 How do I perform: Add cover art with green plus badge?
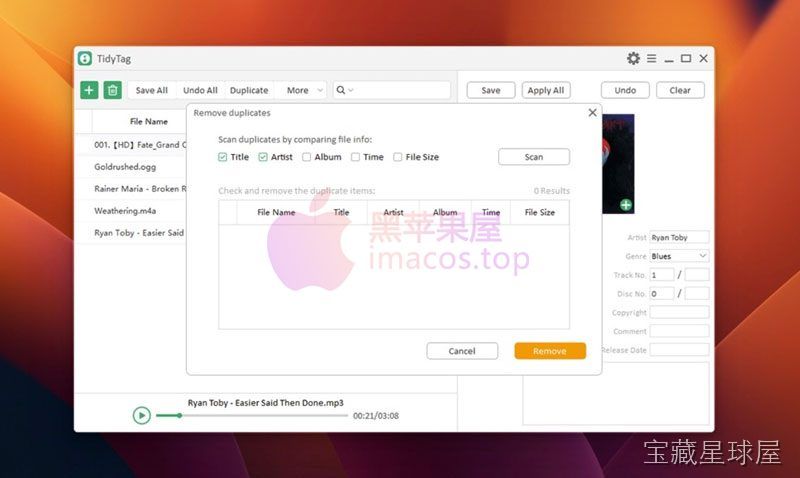click(626, 205)
